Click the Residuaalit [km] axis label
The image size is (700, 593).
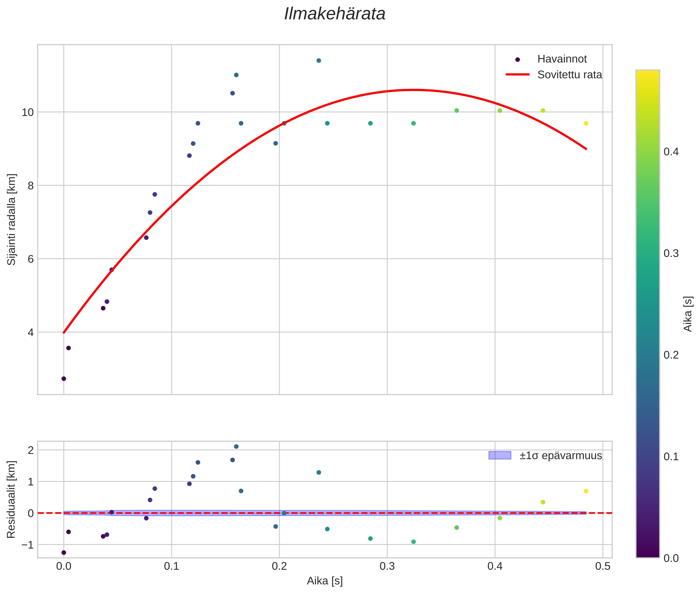coord(11,499)
